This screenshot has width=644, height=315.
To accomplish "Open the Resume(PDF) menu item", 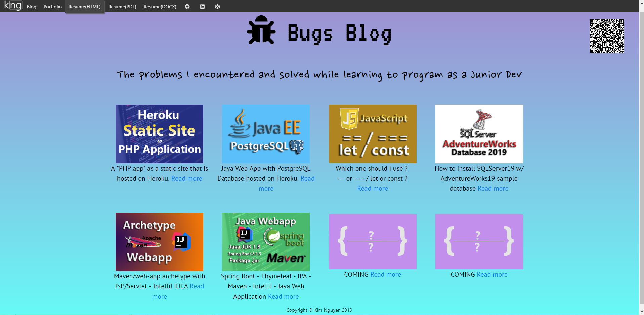I will tap(122, 6).
